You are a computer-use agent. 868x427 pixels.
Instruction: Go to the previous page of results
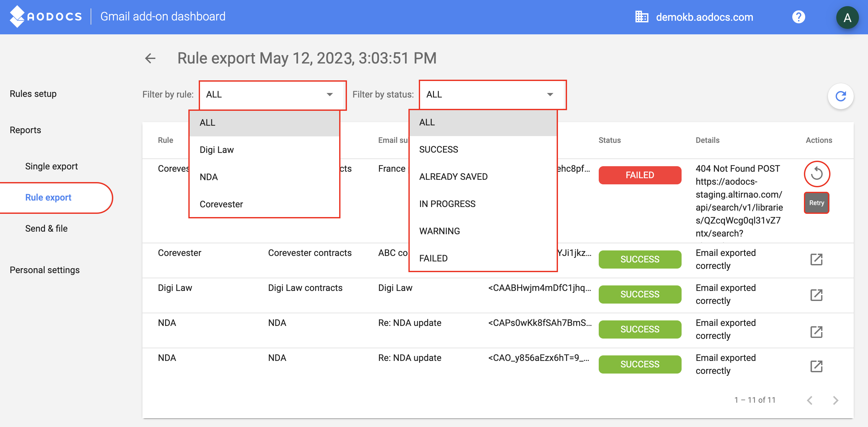coord(810,400)
